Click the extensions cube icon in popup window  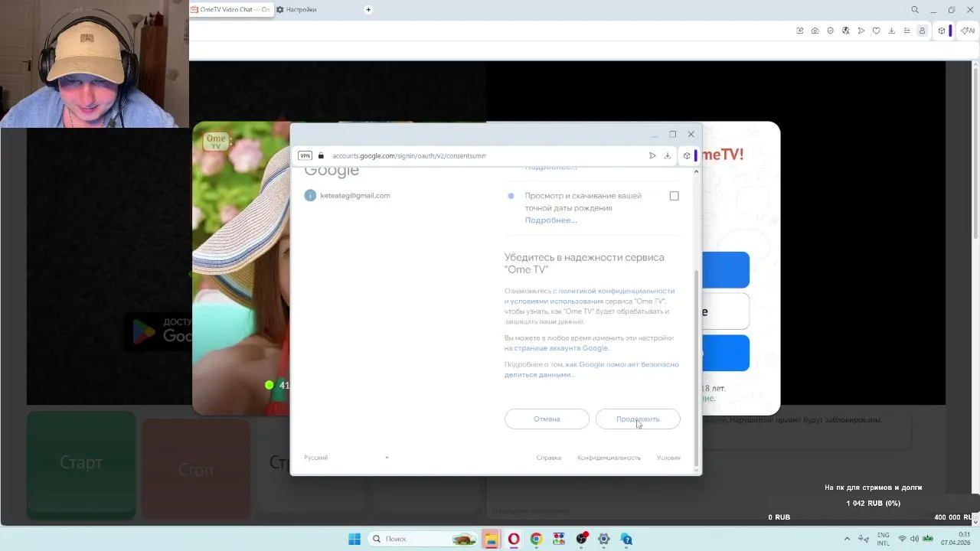pyautogui.click(x=687, y=155)
